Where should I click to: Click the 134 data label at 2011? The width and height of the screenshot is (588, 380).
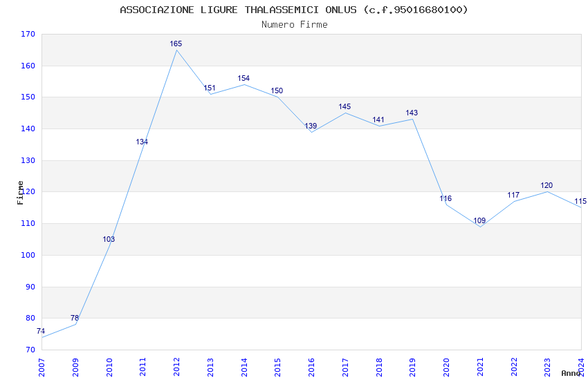click(x=142, y=142)
